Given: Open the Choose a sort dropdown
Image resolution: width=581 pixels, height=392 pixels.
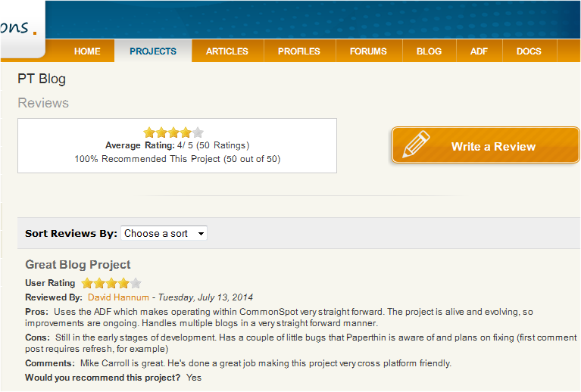Looking at the screenshot, I should tap(164, 233).
